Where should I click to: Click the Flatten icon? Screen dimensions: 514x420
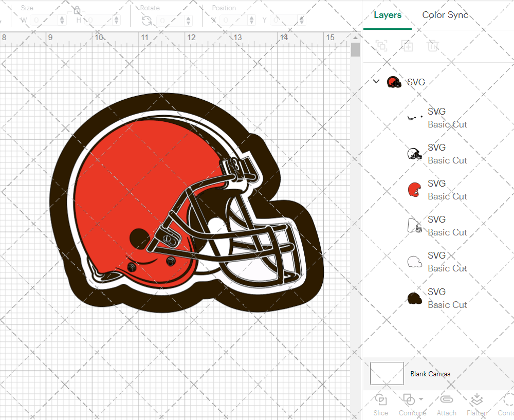tap(476, 399)
